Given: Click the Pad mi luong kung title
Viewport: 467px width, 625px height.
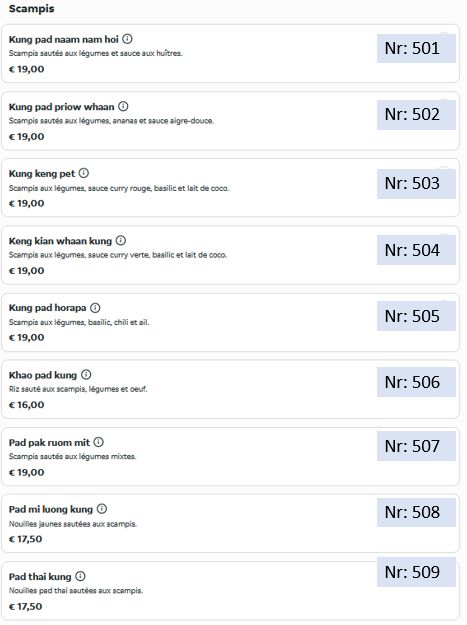Looking at the screenshot, I should (x=51, y=509).
